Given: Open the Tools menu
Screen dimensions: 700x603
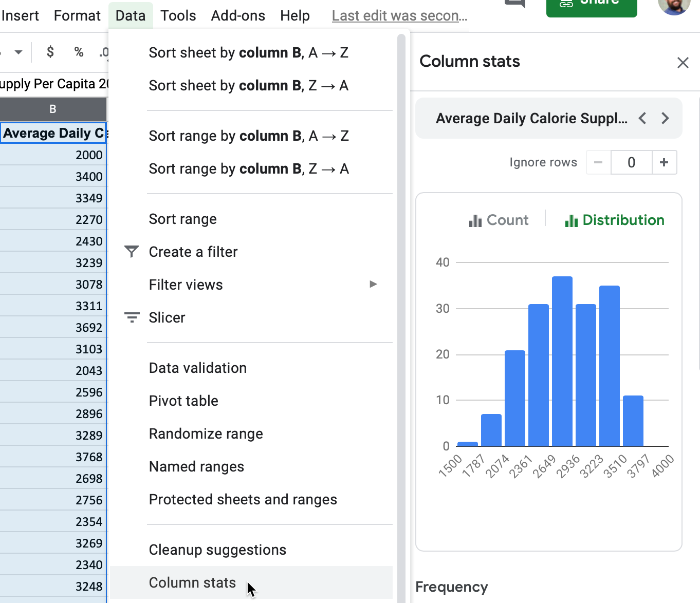Looking at the screenshot, I should [178, 16].
